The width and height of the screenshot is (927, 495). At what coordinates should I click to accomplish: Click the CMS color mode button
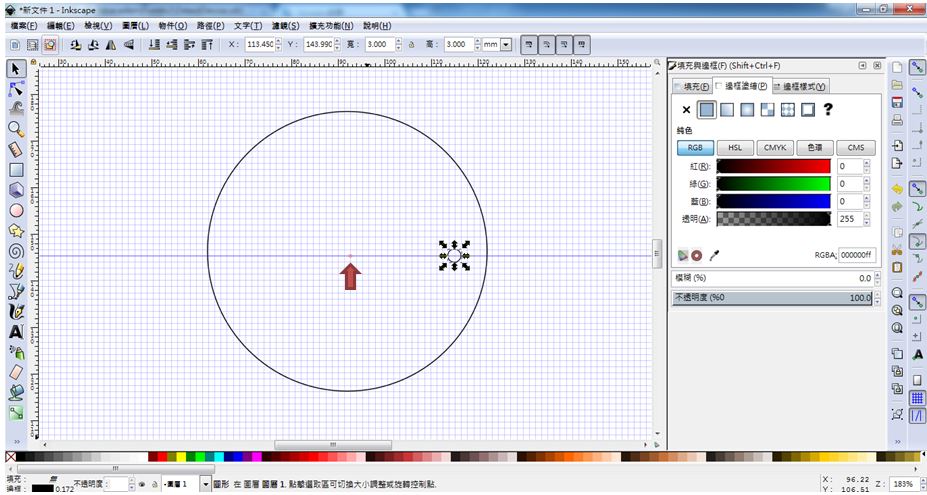[855, 148]
